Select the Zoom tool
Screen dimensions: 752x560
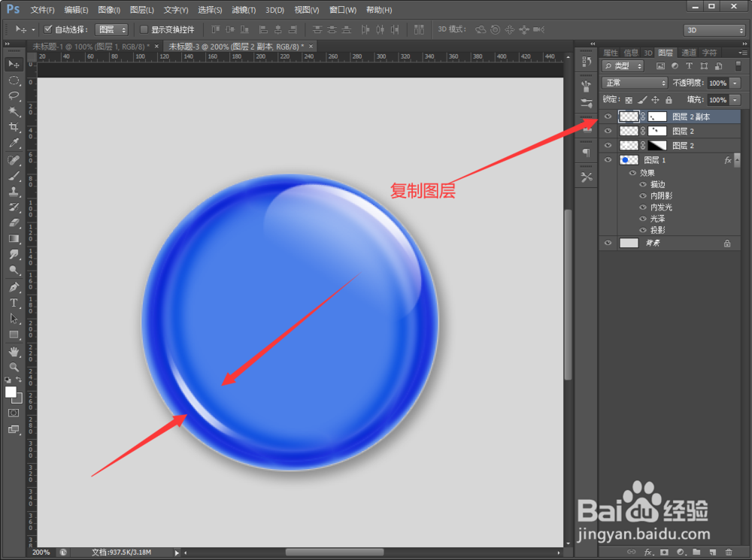14,368
